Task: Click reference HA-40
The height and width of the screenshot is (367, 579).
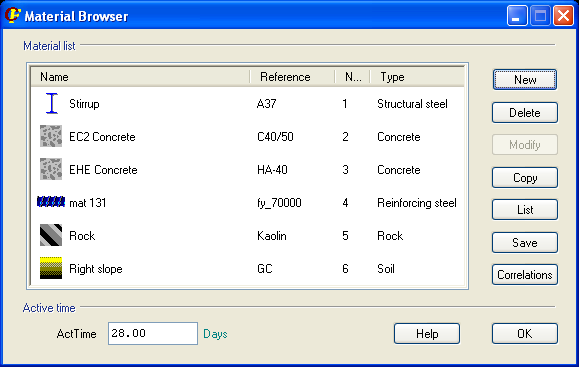Action: coord(272,170)
